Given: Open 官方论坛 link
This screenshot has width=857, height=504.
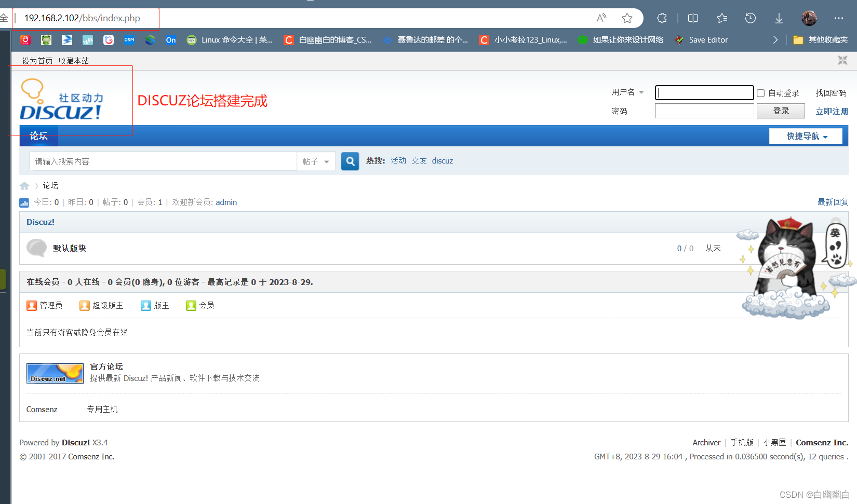Looking at the screenshot, I should 106,366.
